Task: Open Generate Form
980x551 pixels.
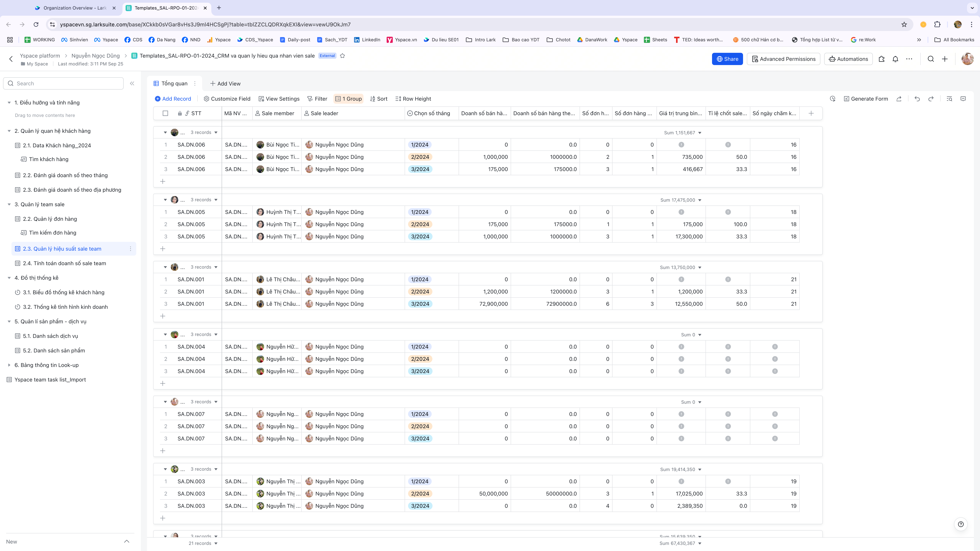Action: coord(866,99)
